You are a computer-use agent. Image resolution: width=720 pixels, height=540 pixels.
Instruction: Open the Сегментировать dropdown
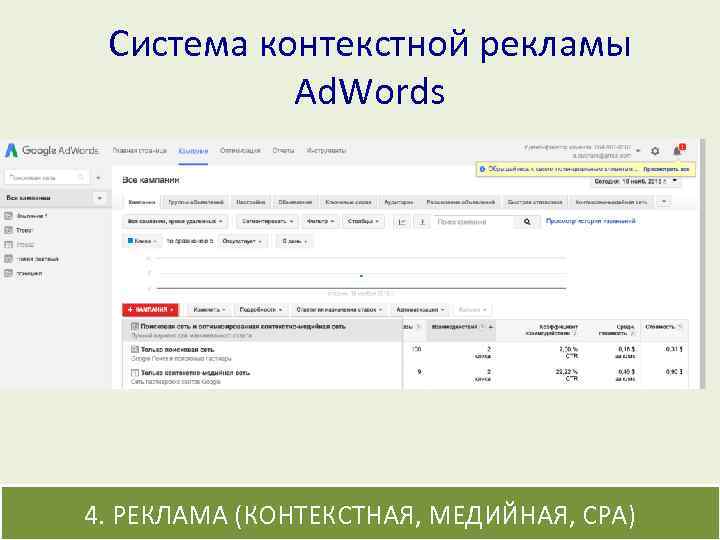(x=267, y=221)
